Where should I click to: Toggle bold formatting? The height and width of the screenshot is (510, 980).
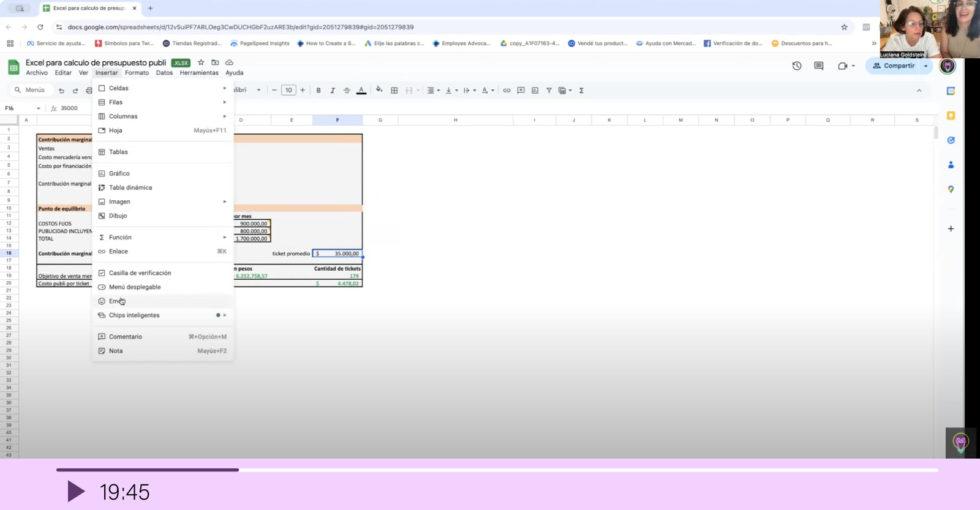(318, 90)
